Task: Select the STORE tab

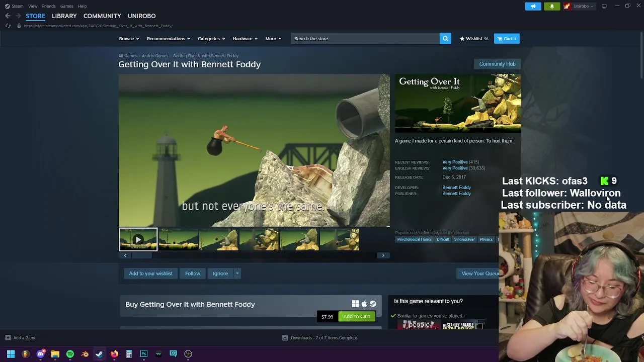Action: coord(35,16)
